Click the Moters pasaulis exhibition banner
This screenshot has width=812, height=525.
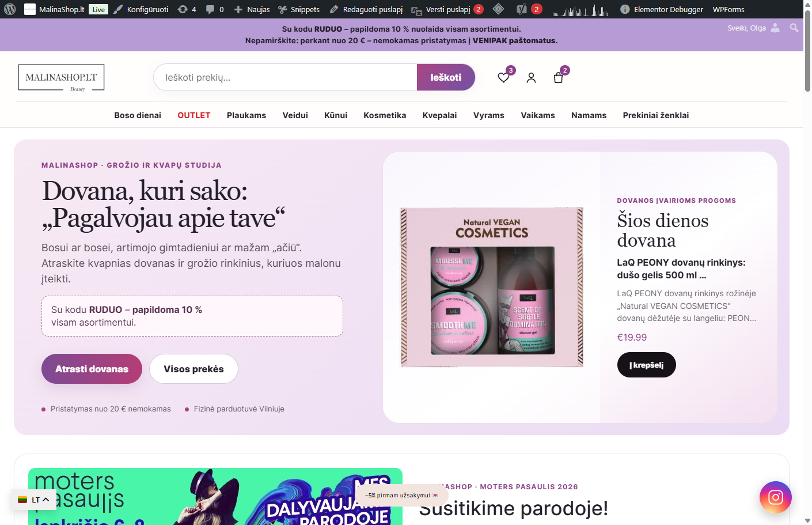pyautogui.click(x=215, y=496)
